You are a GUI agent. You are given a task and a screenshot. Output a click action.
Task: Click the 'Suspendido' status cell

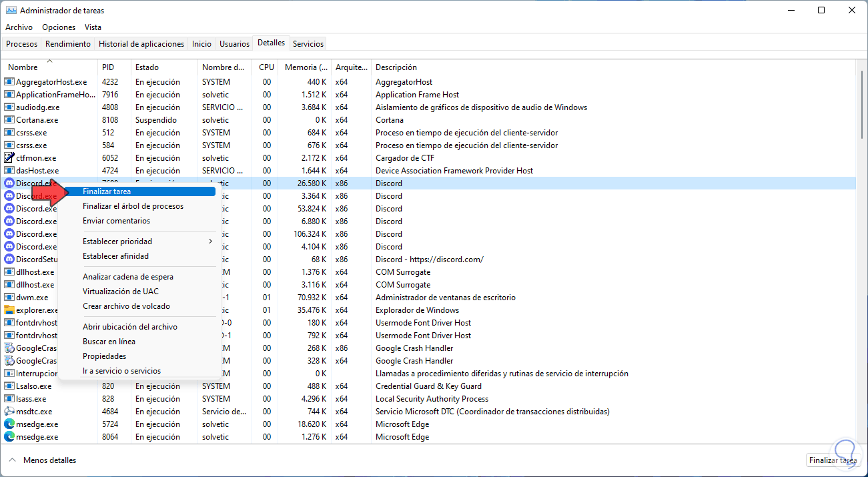[x=156, y=120]
